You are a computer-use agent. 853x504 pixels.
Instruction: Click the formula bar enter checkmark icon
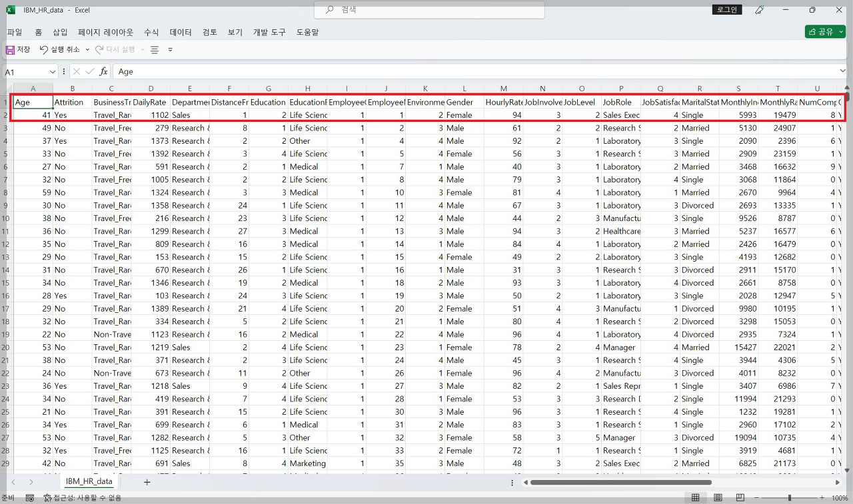(90, 71)
